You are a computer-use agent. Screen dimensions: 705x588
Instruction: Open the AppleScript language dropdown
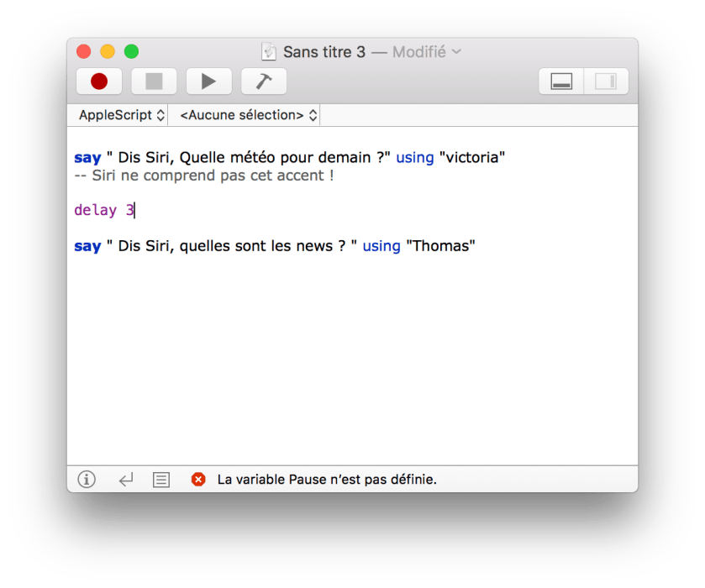click(121, 115)
